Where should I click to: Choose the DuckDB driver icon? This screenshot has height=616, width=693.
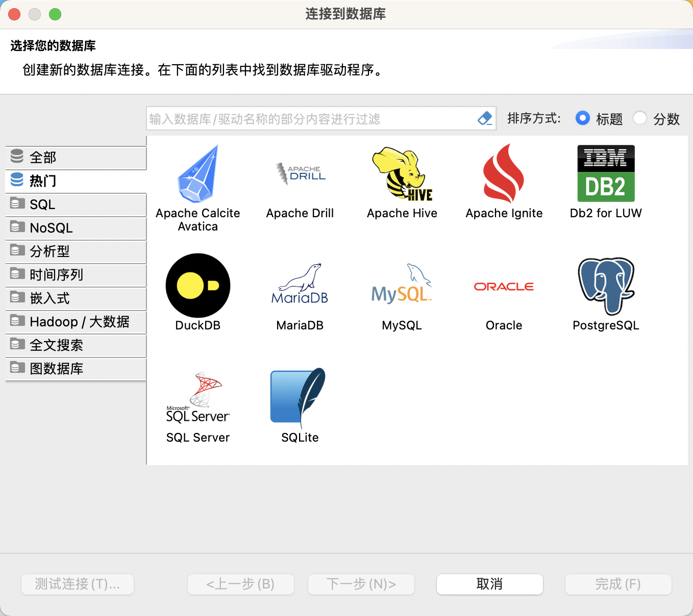198,286
